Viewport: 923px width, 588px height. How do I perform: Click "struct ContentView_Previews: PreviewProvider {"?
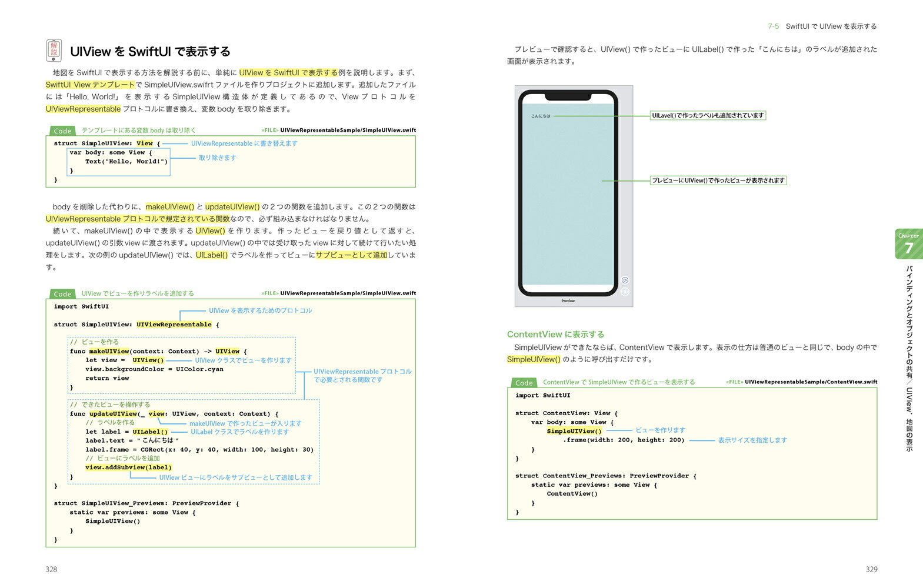click(606, 476)
